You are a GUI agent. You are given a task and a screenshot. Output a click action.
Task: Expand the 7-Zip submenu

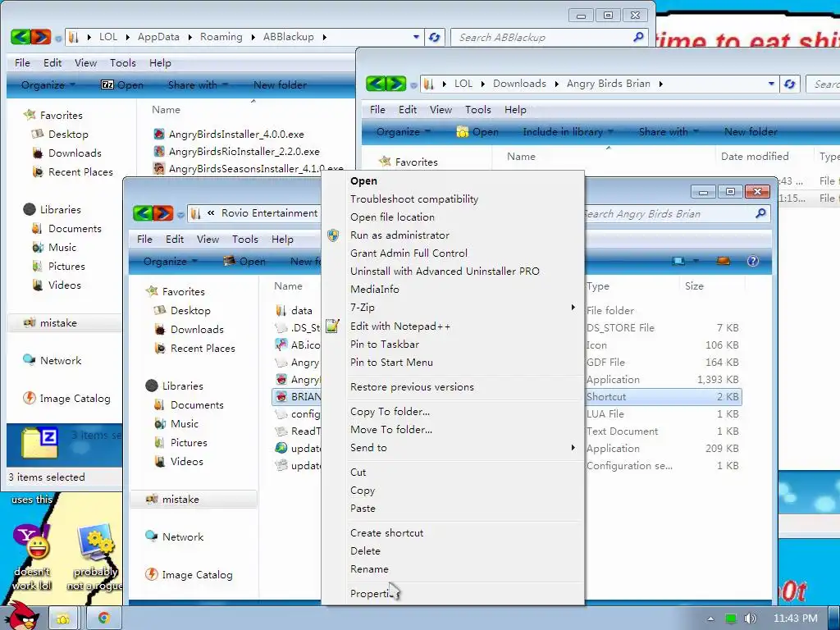[573, 308]
